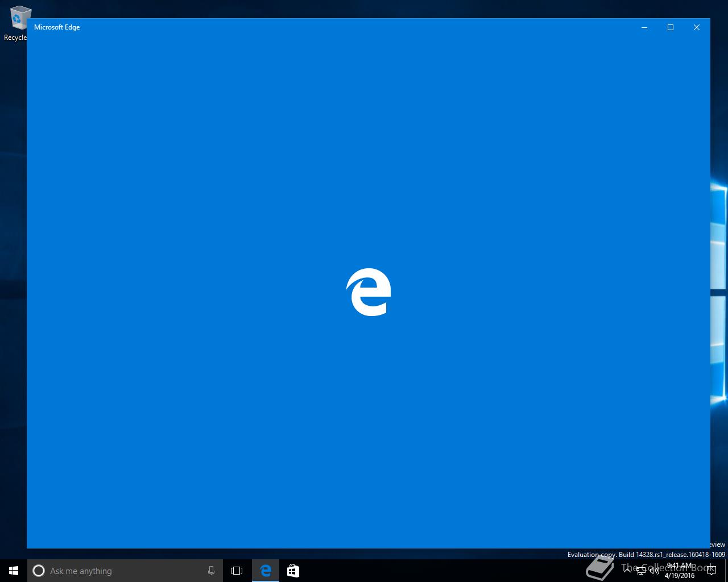Open the network status tray icon
Viewport: 728px width, 582px height.
[x=642, y=571]
